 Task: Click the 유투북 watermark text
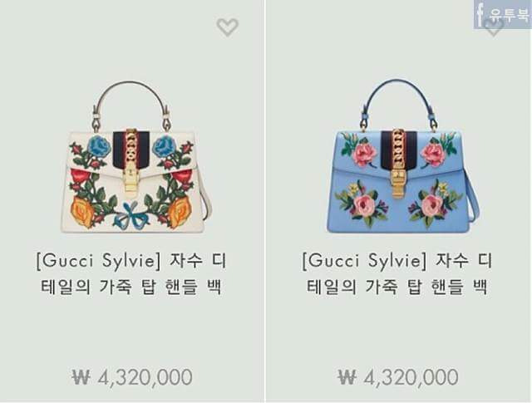coord(509,14)
